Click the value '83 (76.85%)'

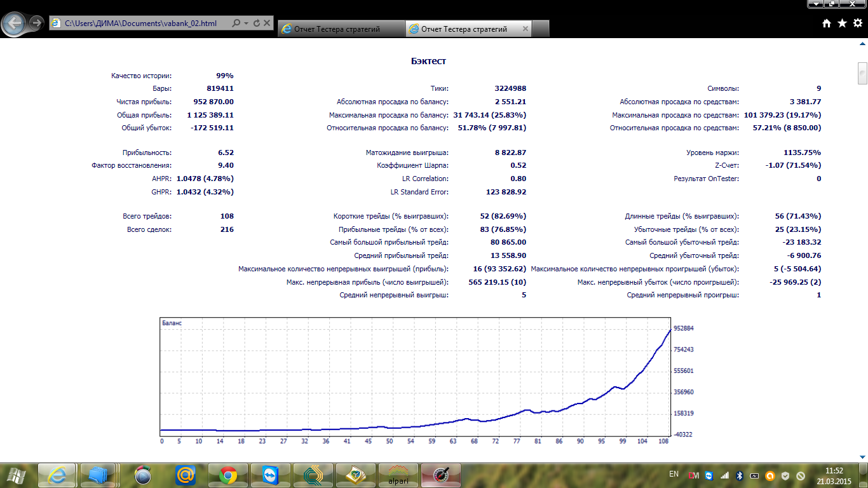point(503,229)
